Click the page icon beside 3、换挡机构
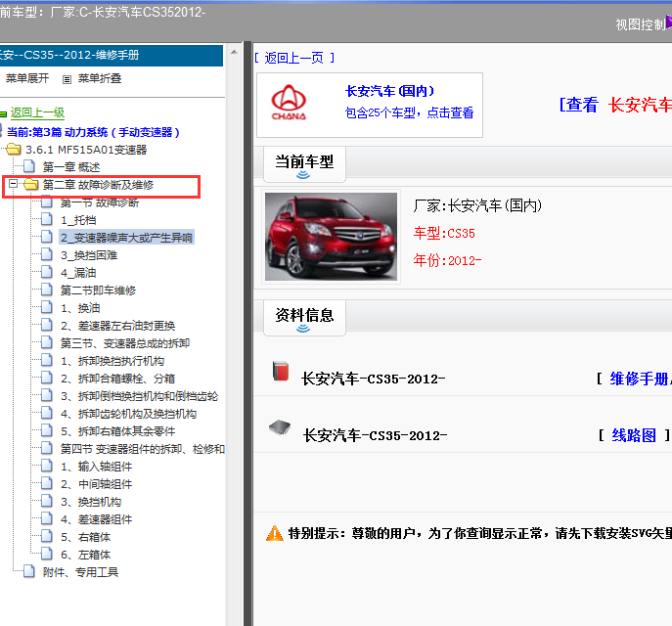 (47, 501)
